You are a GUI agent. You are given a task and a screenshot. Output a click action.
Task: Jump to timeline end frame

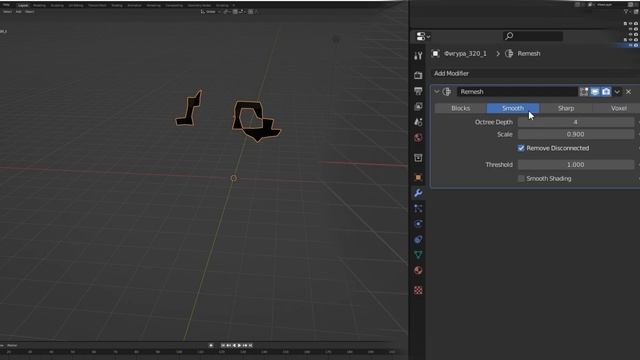(x=251, y=346)
